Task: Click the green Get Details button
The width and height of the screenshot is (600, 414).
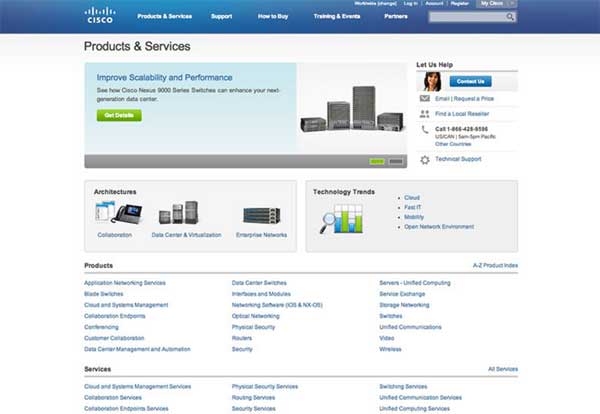Action: click(119, 115)
